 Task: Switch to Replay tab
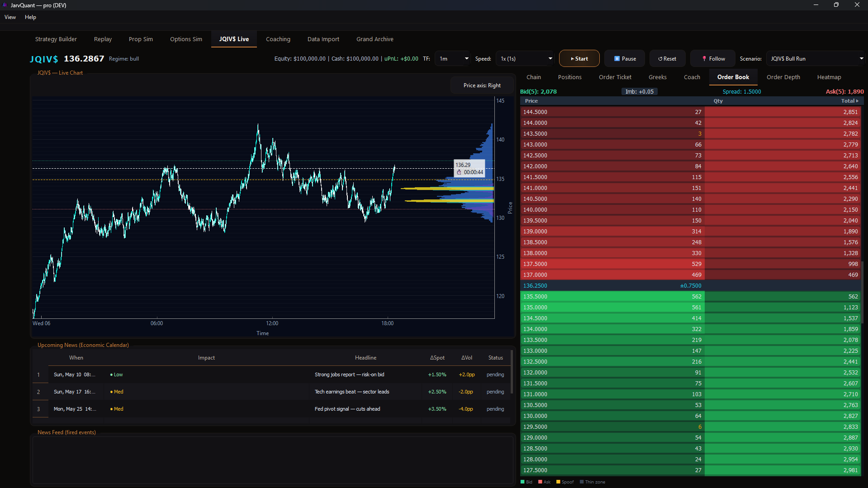103,39
